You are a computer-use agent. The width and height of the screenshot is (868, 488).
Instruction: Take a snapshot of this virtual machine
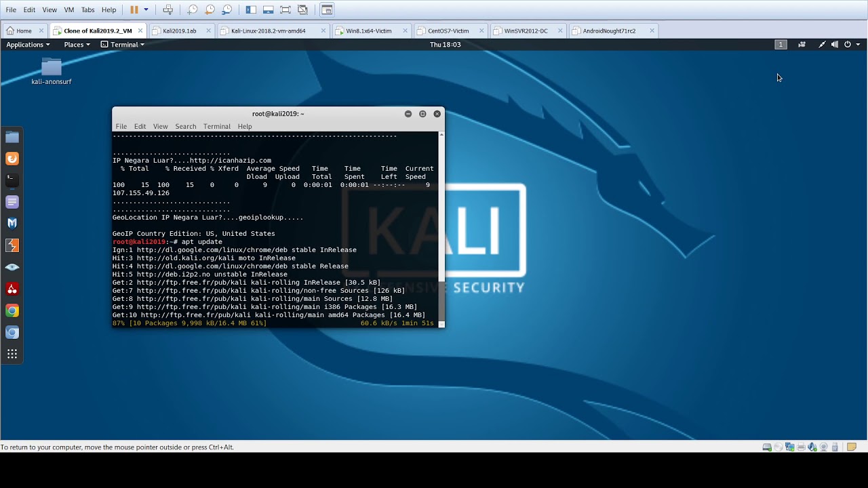pyautogui.click(x=193, y=9)
